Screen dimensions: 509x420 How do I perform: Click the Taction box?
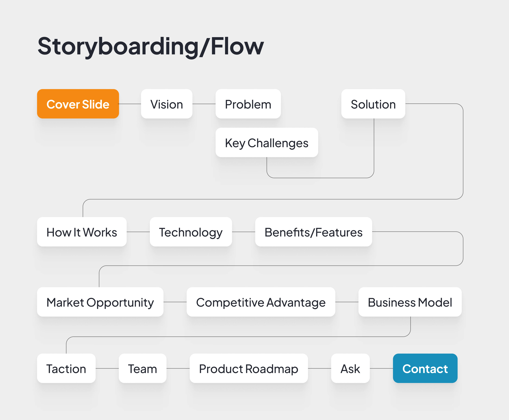66,368
